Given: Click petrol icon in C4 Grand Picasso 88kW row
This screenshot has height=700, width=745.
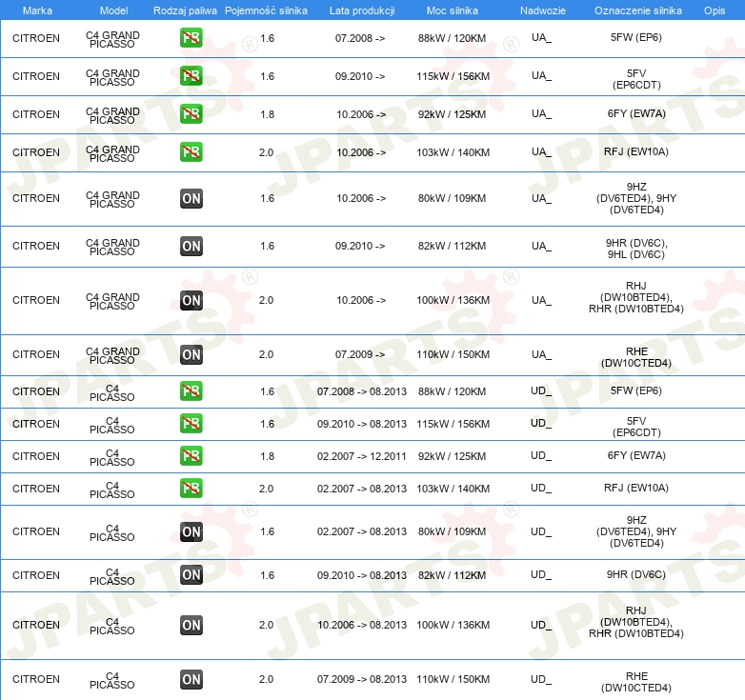Looking at the screenshot, I should pyautogui.click(x=191, y=38).
